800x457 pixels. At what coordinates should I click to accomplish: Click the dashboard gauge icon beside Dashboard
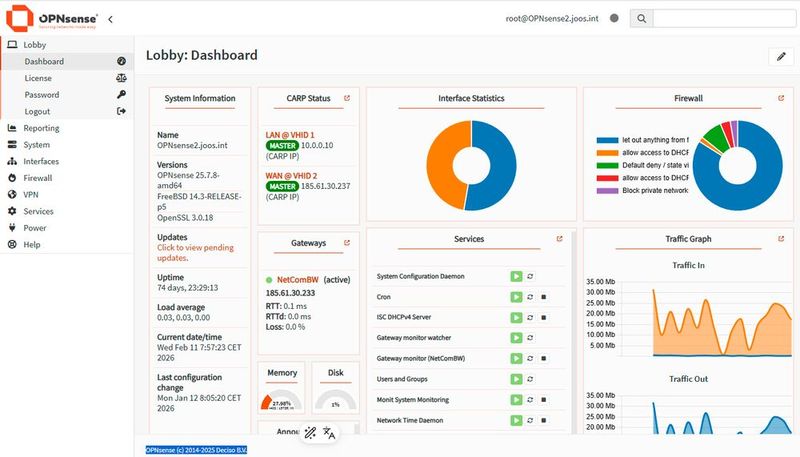(121, 61)
